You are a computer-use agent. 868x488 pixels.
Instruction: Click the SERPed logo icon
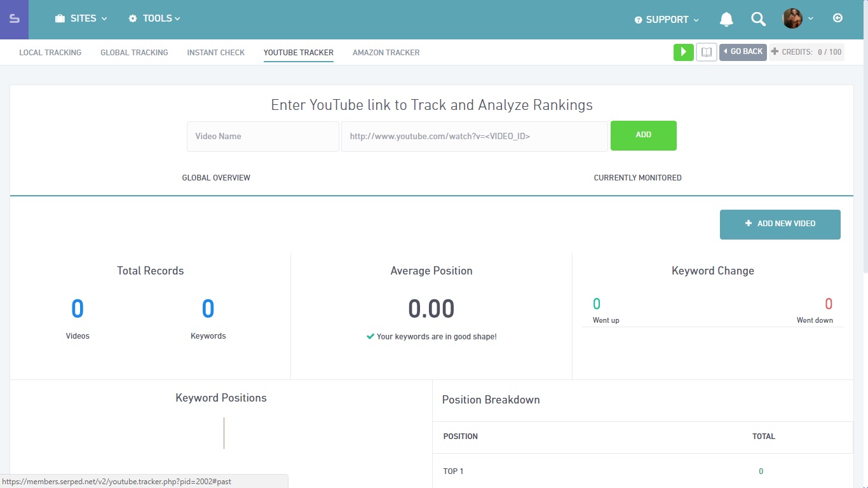(14, 19)
